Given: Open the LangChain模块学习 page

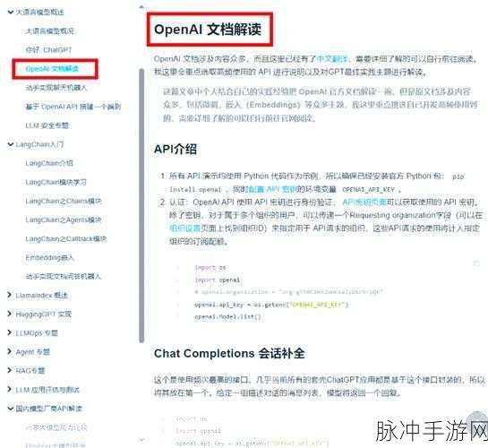Looking at the screenshot, I should tap(56, 182).
